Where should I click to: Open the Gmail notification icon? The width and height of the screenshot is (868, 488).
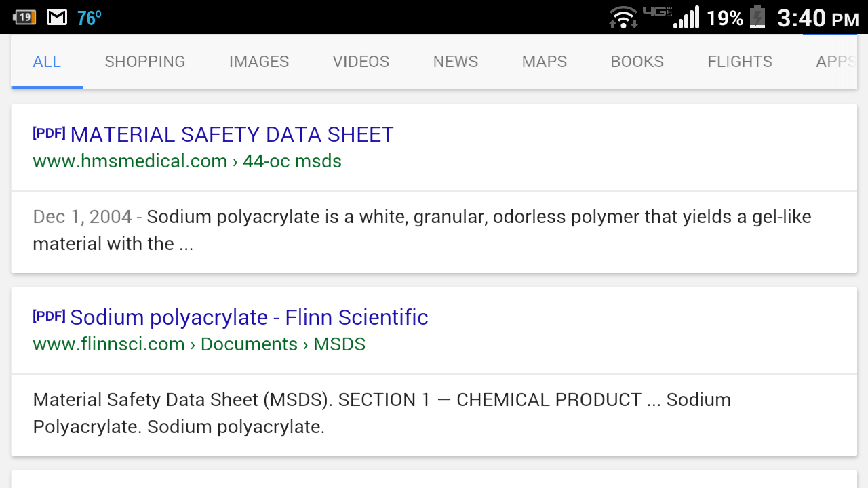point(56,17)
